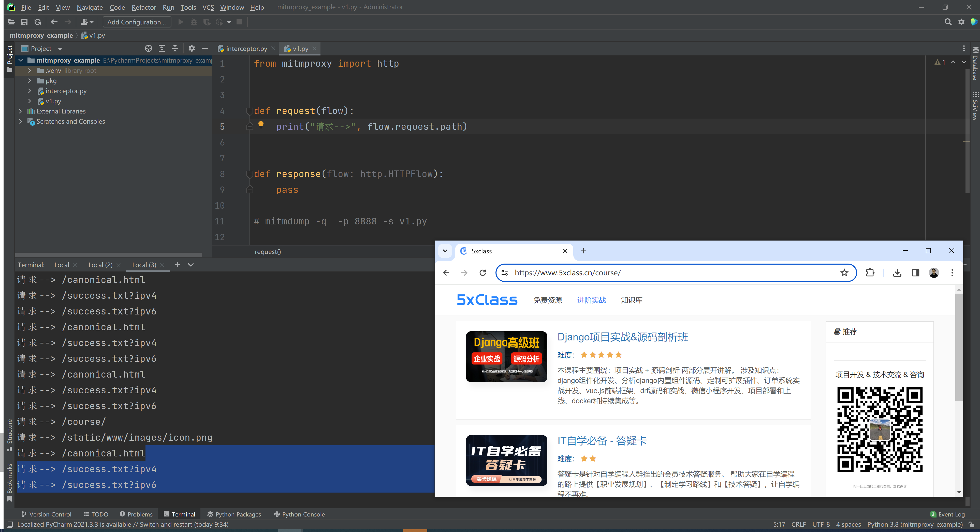
Task: Click 知识库 navigation link
Action: pyautogui.click(x=632, y=300)
